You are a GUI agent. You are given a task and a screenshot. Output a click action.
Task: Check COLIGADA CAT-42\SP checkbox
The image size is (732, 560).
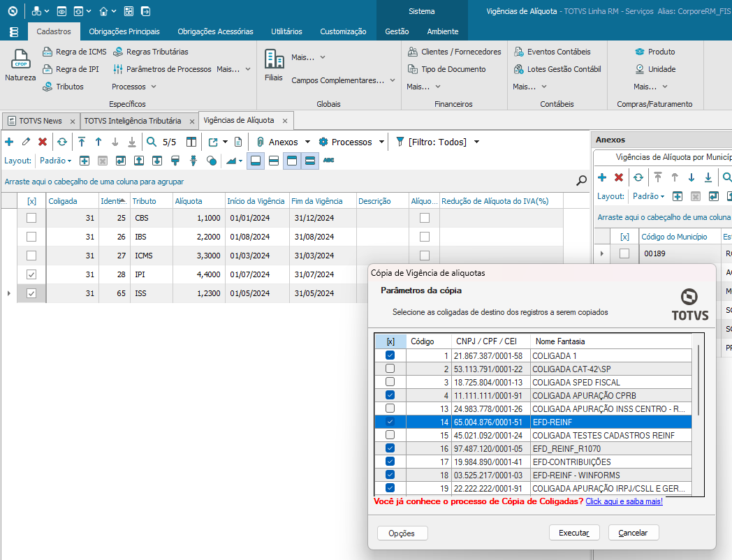(x=390, y=369)
